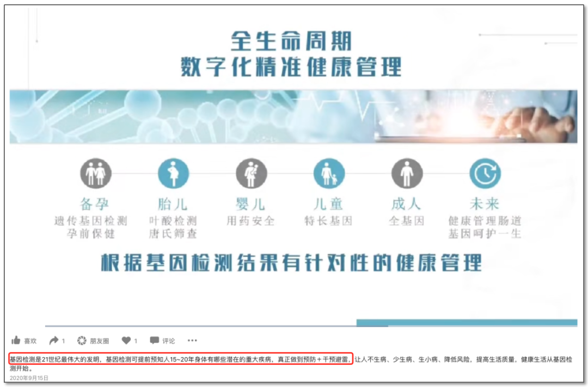Click the 叶酸检测 text under 胎儿

(x=173, y=221)
